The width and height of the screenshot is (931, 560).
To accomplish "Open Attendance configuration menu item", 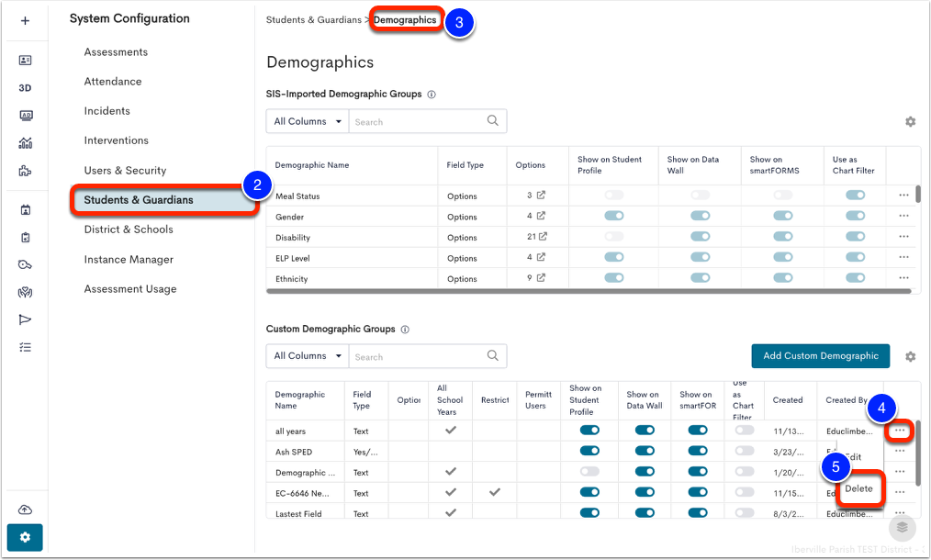I will click(113, 82).
